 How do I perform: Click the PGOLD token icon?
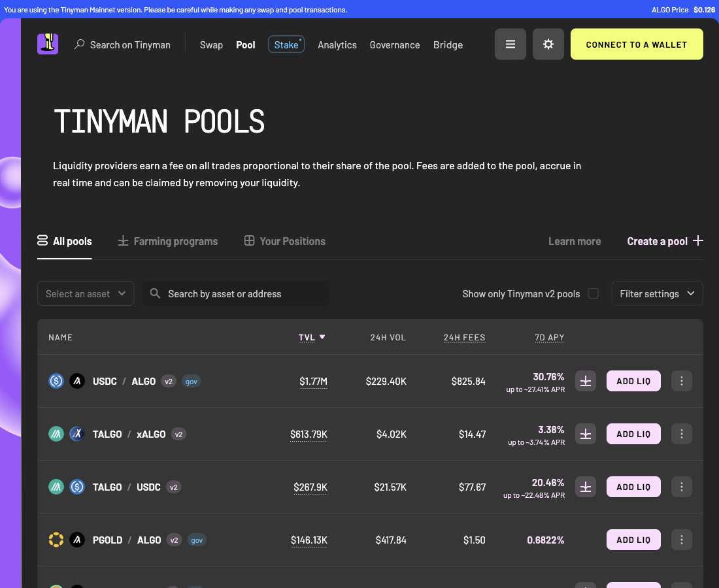coord(56,540)
